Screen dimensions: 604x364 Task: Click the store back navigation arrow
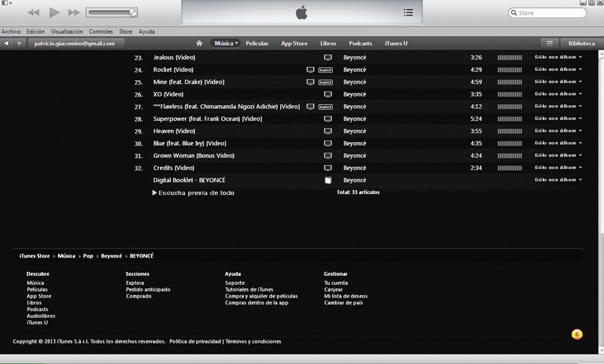(x=7, y=44)
